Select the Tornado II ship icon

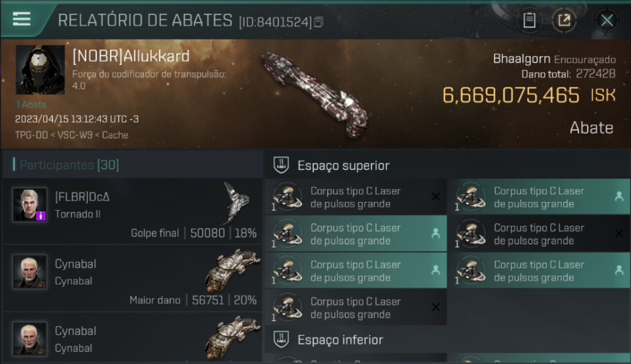[x=236, y=202]
